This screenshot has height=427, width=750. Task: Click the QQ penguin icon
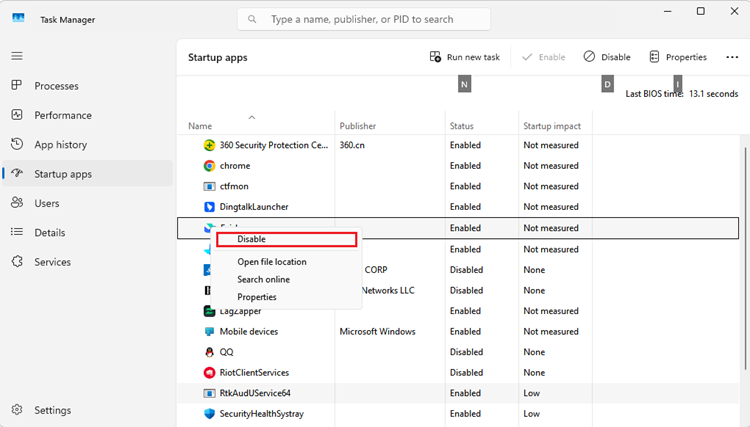click(x=209, y=352)
